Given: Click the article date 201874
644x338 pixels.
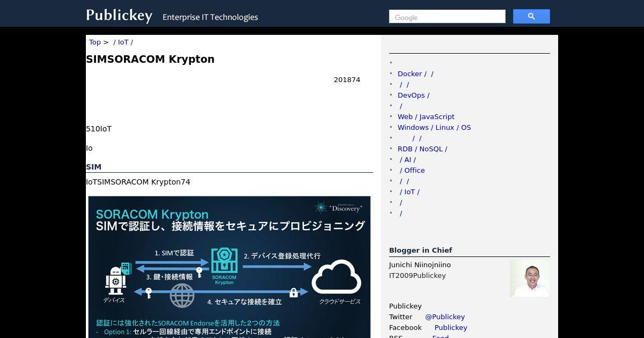Looking at the screenshot, I should click(x=347, y=79).
